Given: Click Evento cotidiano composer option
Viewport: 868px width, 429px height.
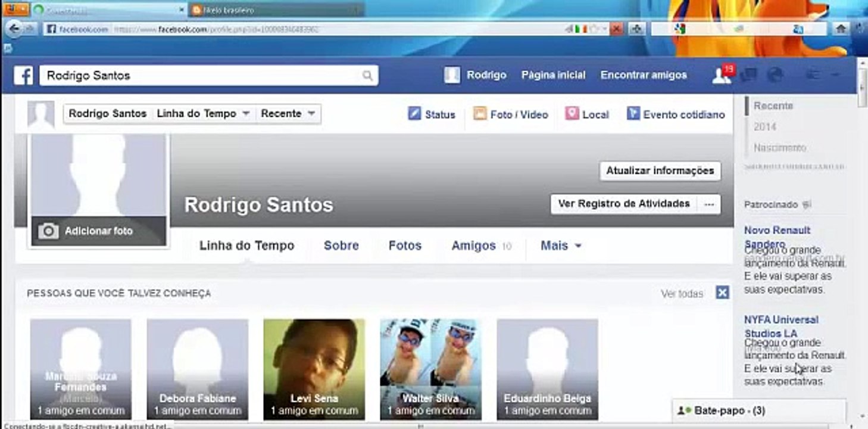Looking at the screenshot, I should pos(676,114).
